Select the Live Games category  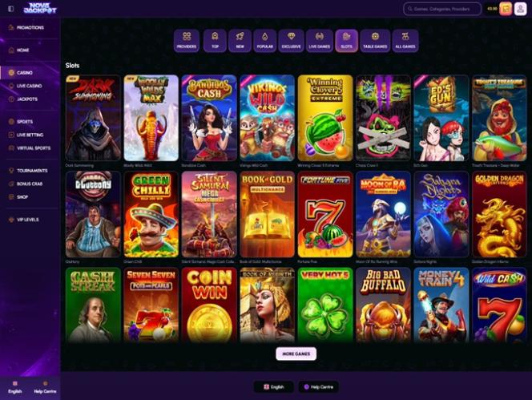point(319,41)
